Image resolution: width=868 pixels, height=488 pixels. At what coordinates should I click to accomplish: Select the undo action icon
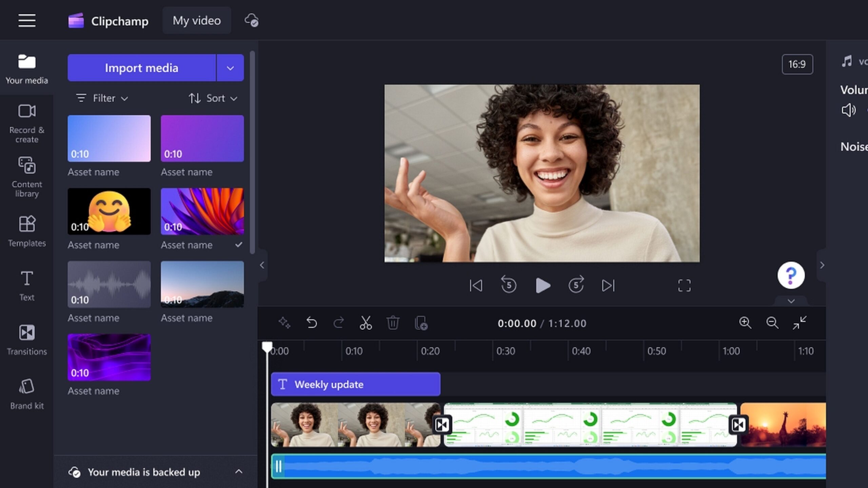[312, 323]
